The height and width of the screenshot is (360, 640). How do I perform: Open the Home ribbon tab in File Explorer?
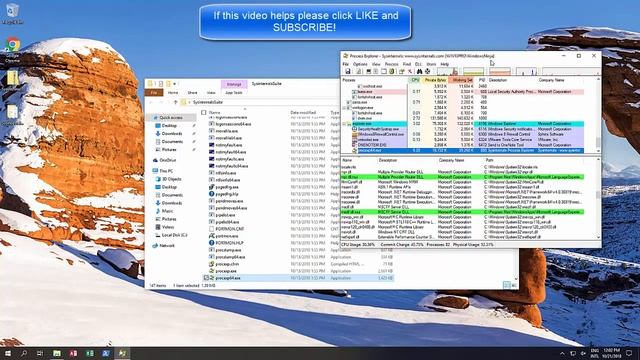click(173, 93)
